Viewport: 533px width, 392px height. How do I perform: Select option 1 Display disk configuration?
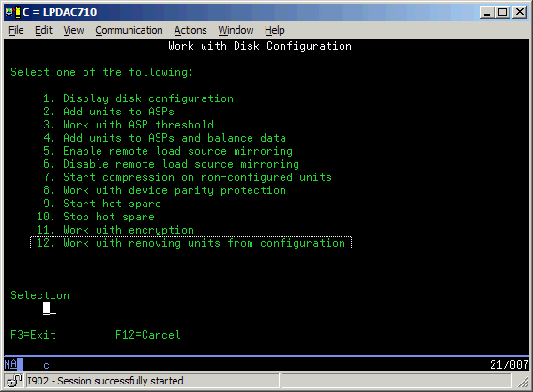pyautogui.click(x=138, y=98)
